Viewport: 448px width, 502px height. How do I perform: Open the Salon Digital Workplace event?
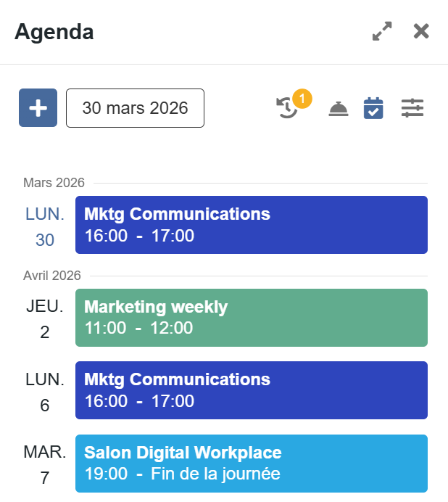(x=251, y=464)
